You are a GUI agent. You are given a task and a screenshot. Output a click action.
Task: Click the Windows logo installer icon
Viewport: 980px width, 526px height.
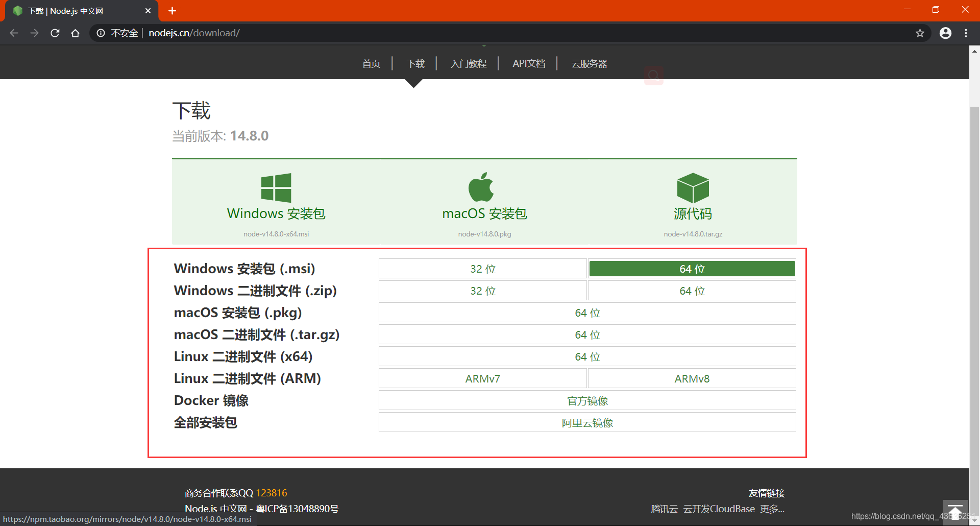pyautogui.click(x=276, y=187)
